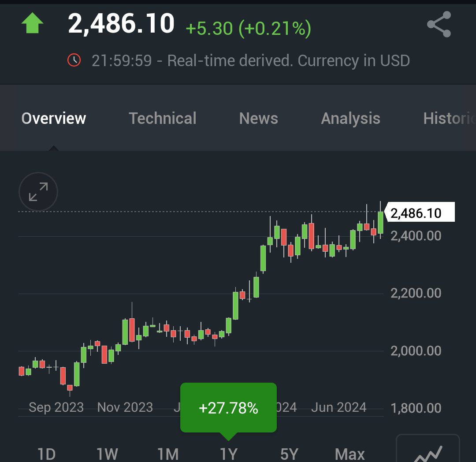The image size is (476, 462).
Task: Click the 2,200.00 axis label
Action: click(416, 293)
